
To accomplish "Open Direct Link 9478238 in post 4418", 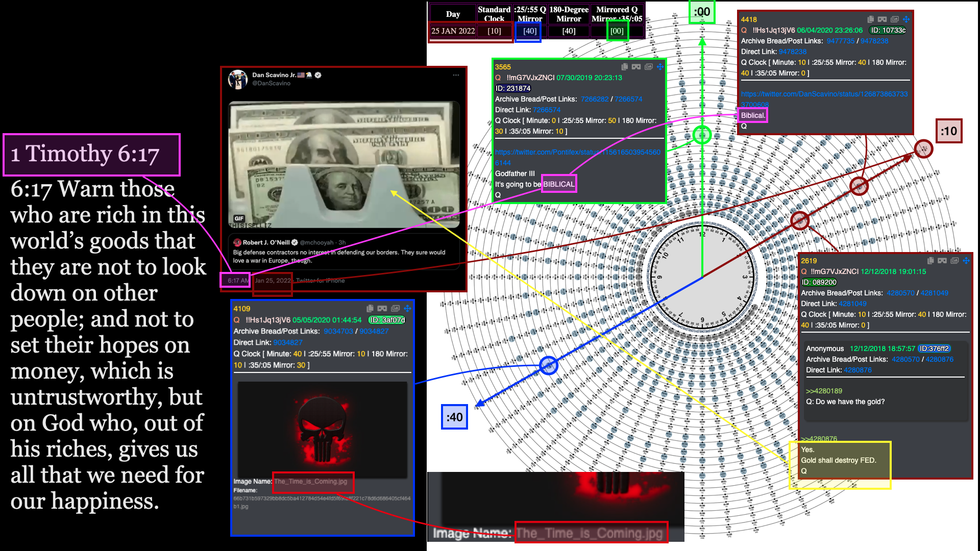I will point(793,52).
